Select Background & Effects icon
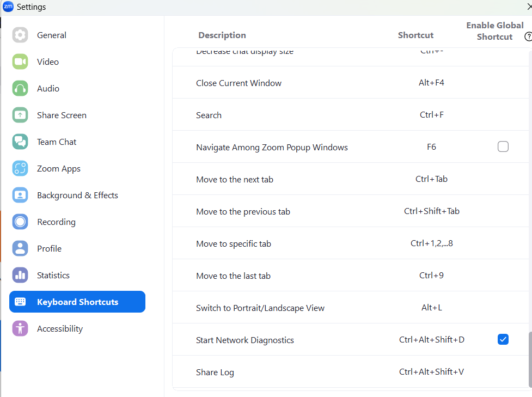532x397 pixels. click(x=20, y=196)
